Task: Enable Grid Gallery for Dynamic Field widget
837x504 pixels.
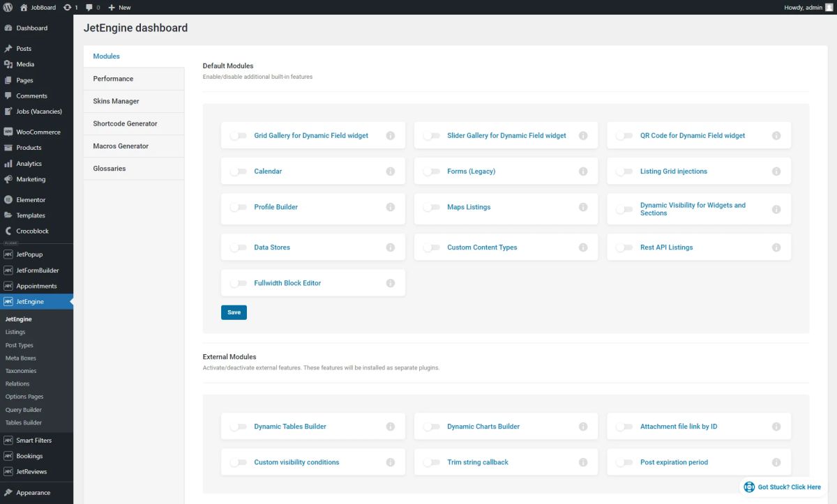Action: (239, 136)
